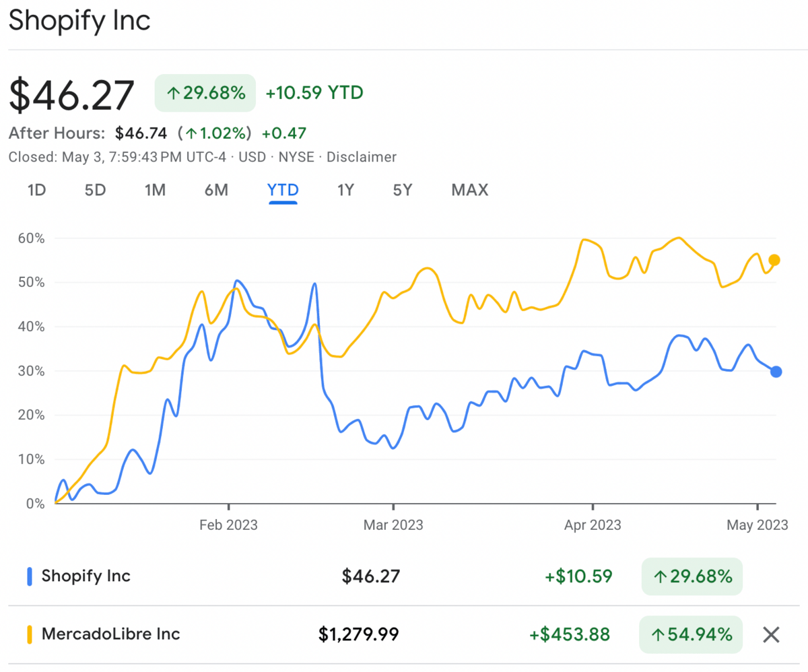Select the 1D time range tab
Screen dimensions: 808x672
pyautogui.click(x=36, y=190)
